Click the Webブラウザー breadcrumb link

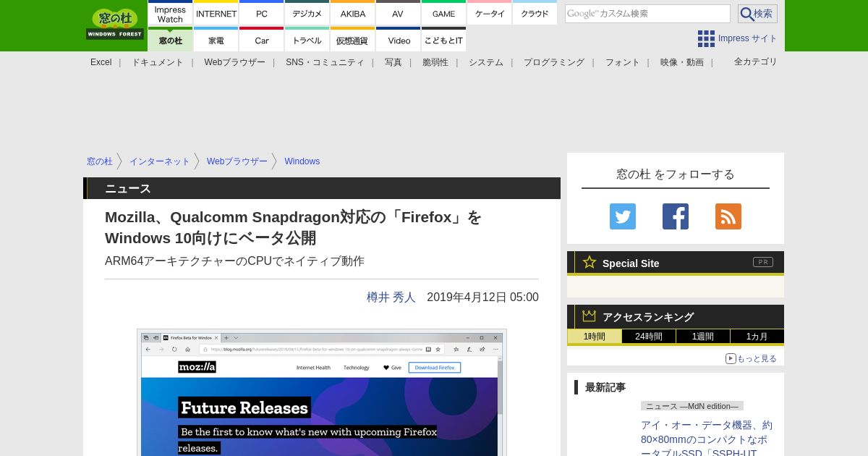click(x=237, y=161)
